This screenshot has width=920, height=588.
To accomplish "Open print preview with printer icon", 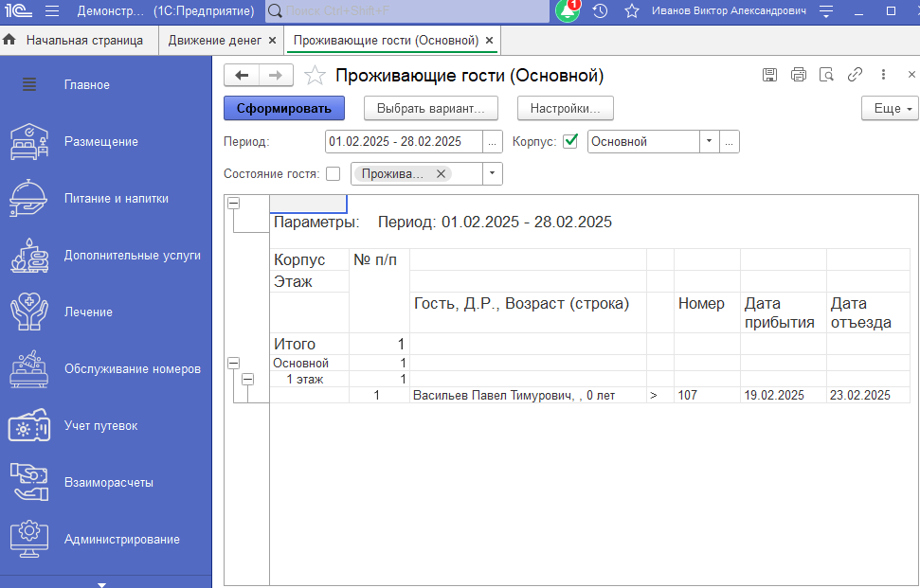I will tap(798, 74).
